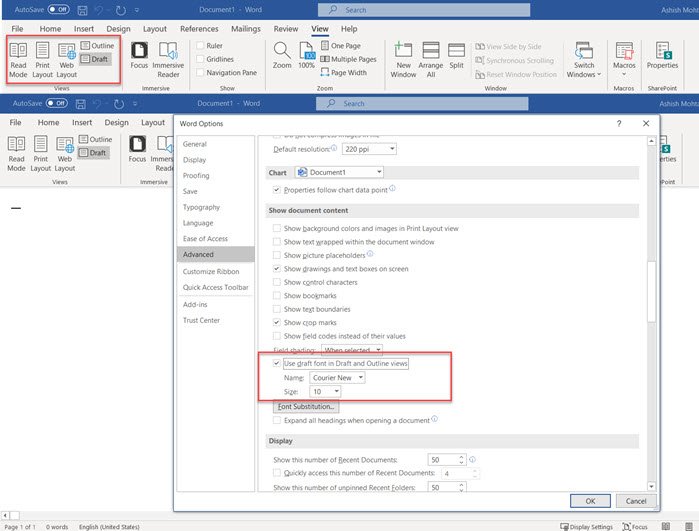Open the Review ribbon tab
The image size is (699, 531).
tap(286, 29)
